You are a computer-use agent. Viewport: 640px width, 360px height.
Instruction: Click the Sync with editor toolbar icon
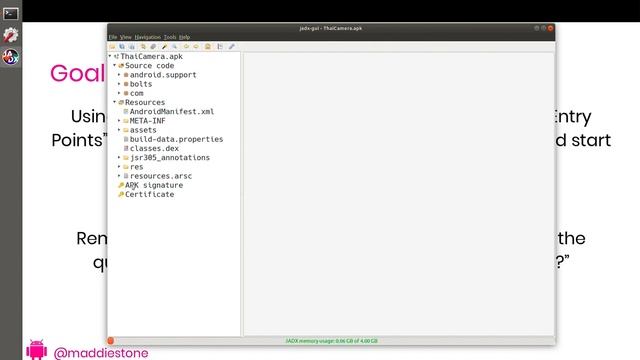(x=143, y=47)
